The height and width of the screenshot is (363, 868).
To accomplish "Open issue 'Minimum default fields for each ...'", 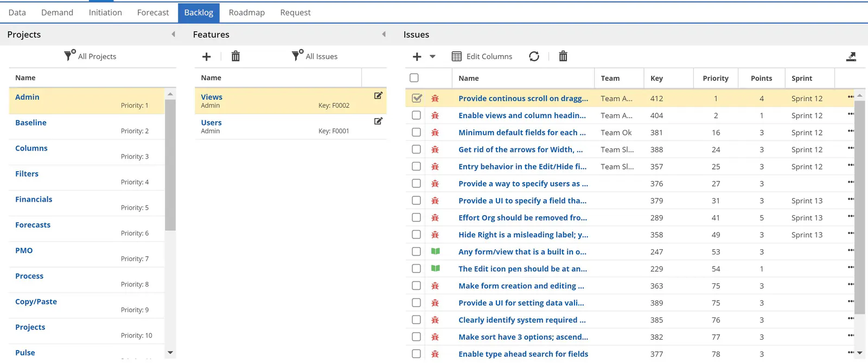I will [x=522, y=133].
